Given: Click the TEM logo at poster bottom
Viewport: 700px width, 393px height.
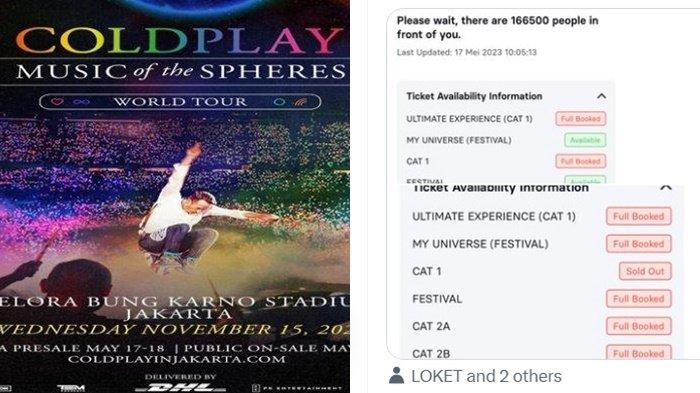Looking at the screenshot, I should tap(71, 388).
